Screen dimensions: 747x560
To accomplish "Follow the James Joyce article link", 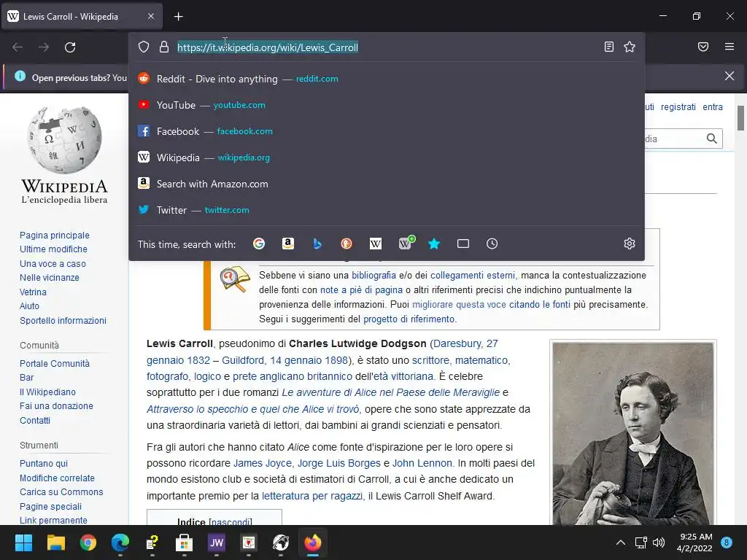I will point(263,463).
